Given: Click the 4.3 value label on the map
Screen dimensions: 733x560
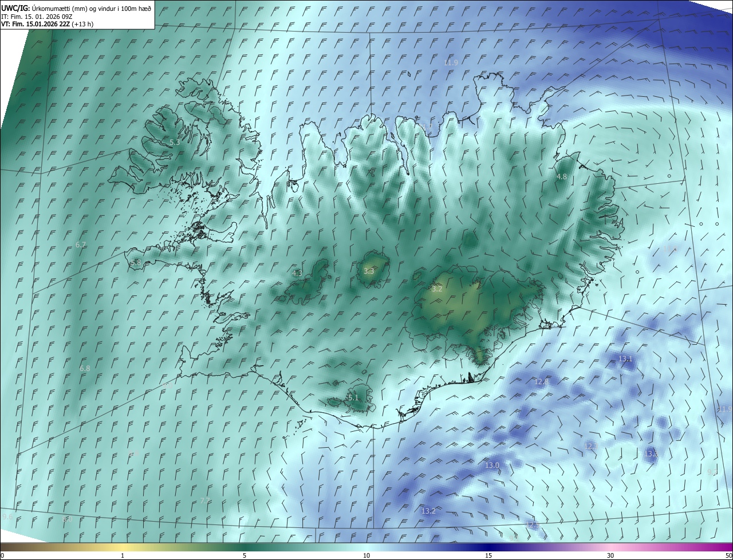Looking at the screenshot, I should (x=297, y=274).
